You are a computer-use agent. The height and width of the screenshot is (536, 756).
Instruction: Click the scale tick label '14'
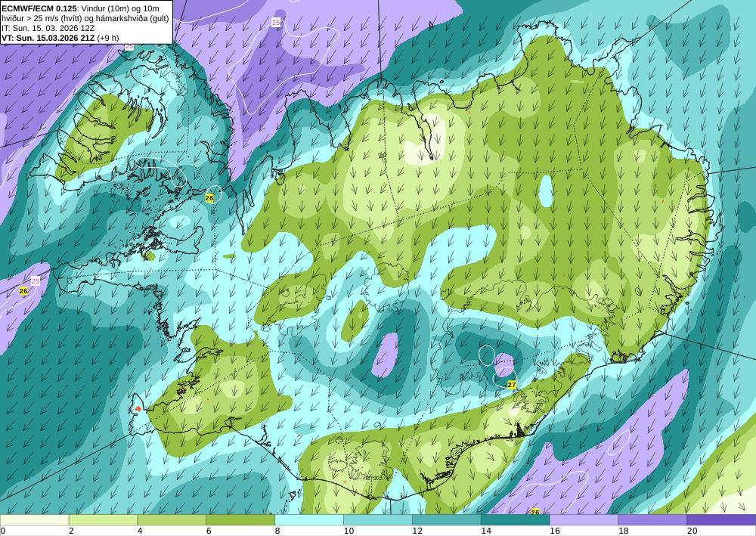coord(486,531)
